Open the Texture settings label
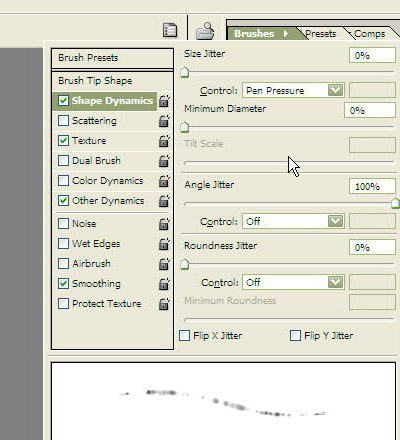Viewport: 400px width, 440px height. click(89, 141)
